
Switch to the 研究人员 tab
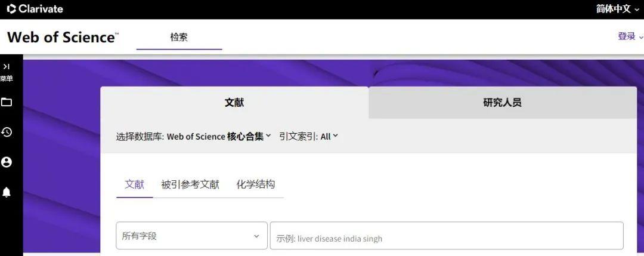[503, 102]
